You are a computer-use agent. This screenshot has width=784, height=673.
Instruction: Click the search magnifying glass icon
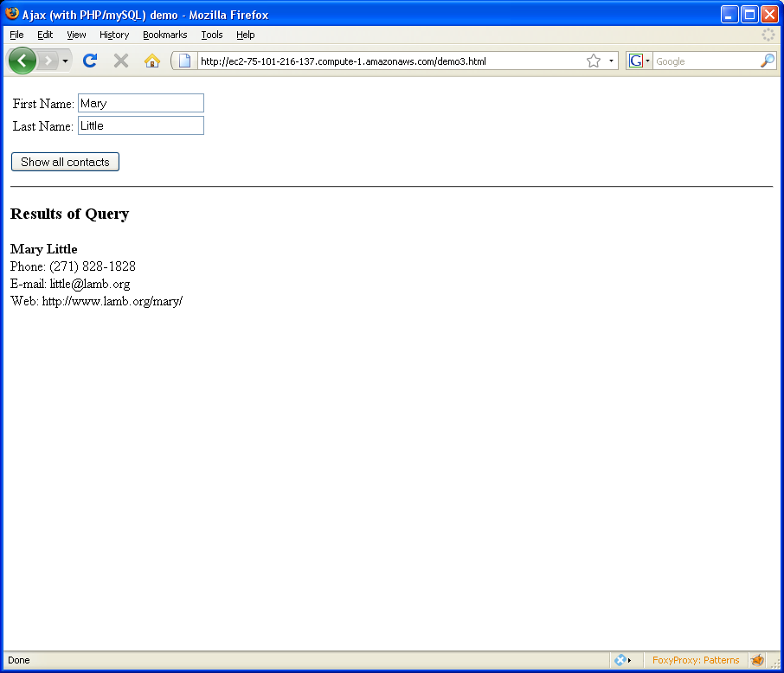[x=767, y=61]
